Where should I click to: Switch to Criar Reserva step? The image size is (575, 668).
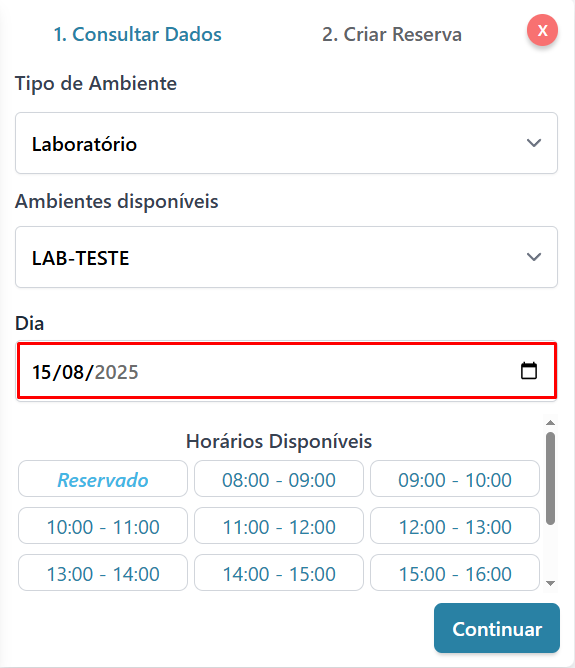tap(392, 35)
